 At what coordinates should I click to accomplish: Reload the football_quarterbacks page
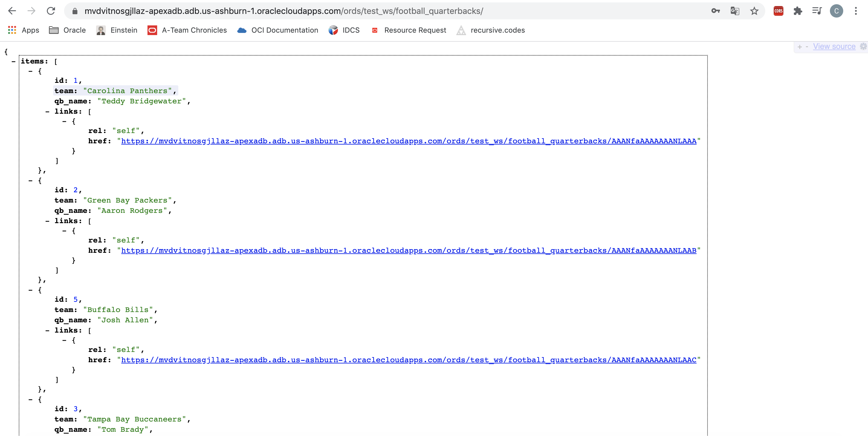(51, 11)
